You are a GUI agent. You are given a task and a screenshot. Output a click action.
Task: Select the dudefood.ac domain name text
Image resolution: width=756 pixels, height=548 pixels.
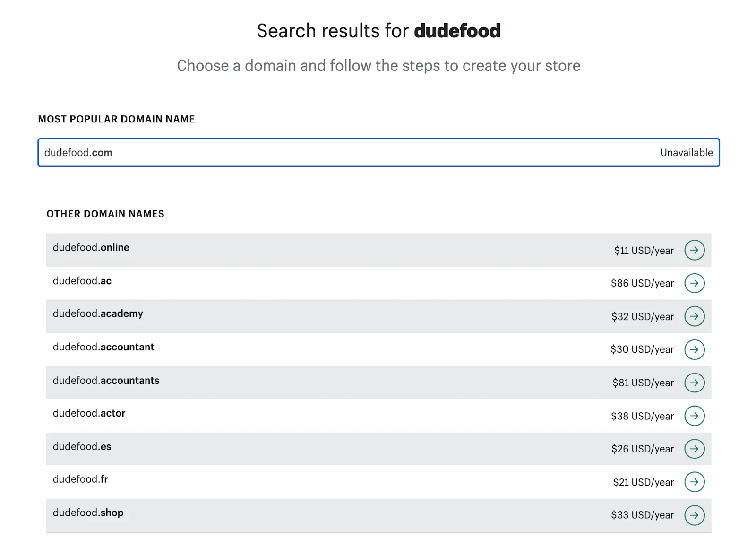(82, 281)
